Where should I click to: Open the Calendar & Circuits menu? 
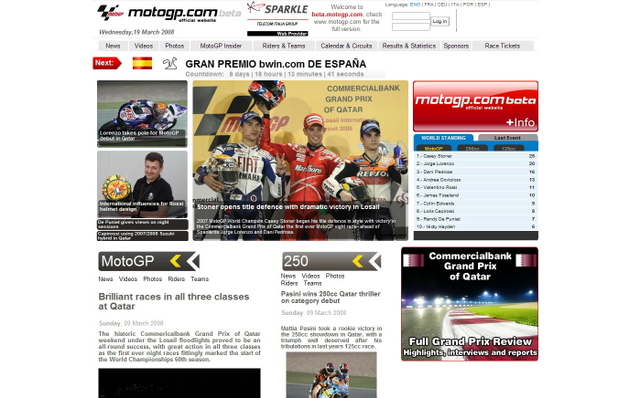coord(346,46)
